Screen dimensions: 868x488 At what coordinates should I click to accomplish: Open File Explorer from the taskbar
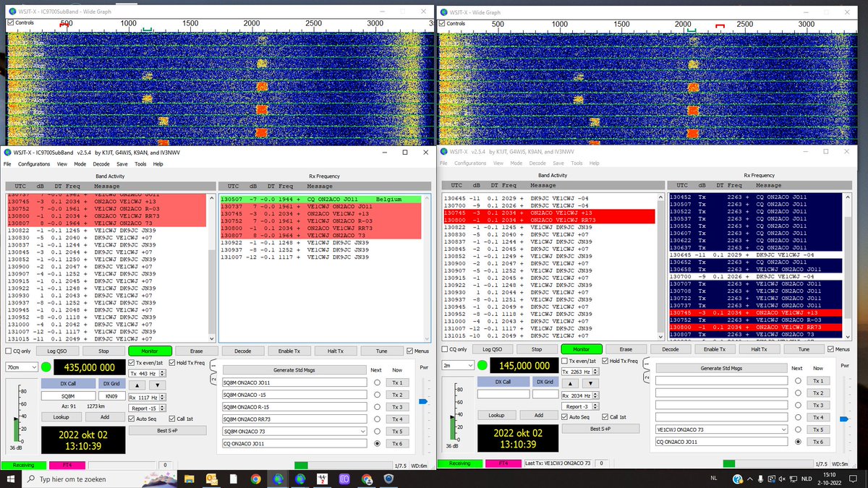click(189, 479)
